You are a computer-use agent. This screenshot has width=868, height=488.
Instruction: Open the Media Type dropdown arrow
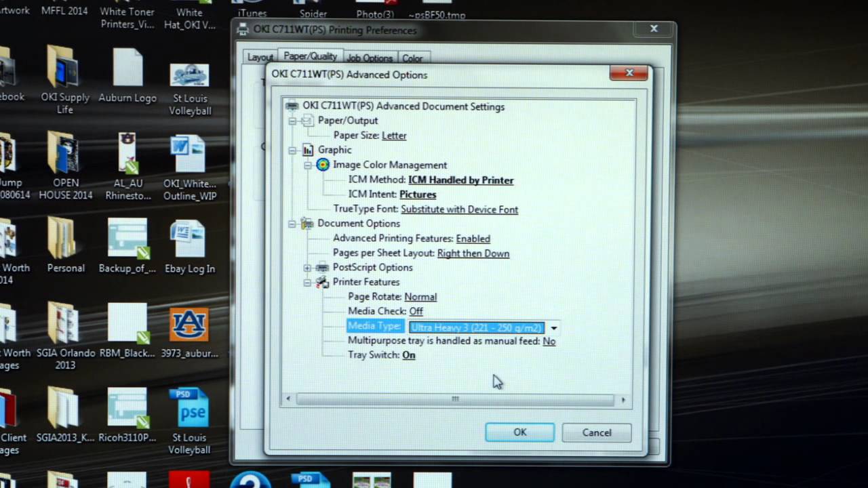coord(553,328)
